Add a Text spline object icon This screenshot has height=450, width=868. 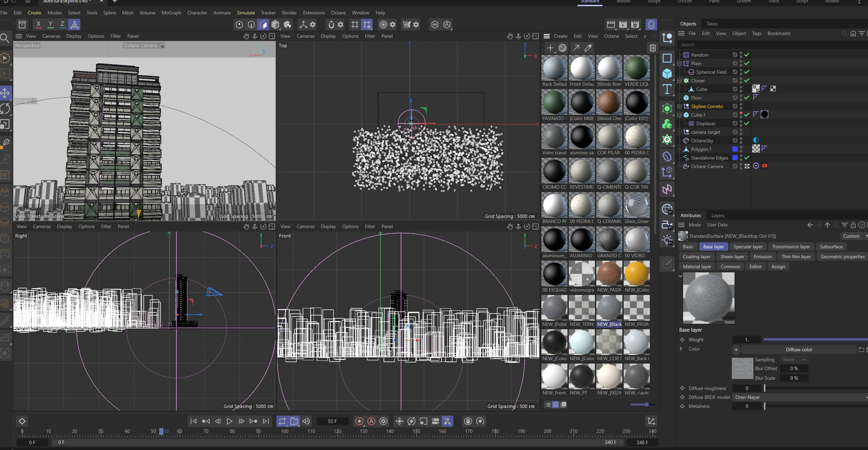click(667, 89)
